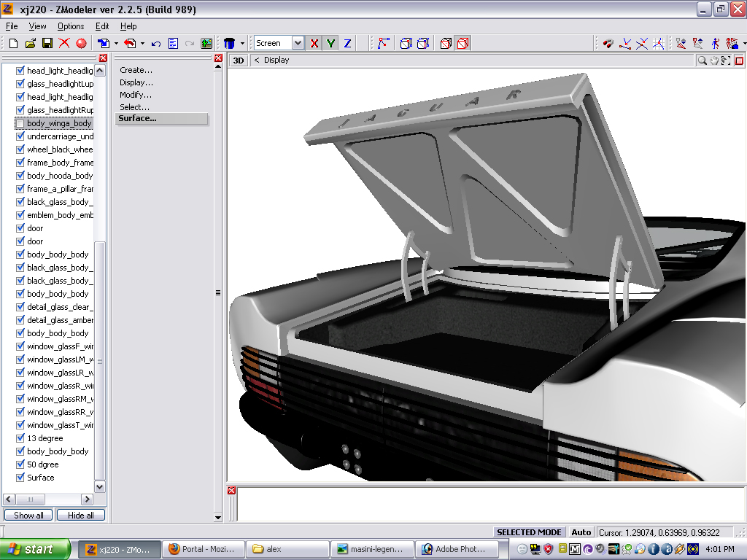Image resolution: width=747 pixels, height=560 pixels.
Task: Open the Windows Start menu
Action: [35, 549]
